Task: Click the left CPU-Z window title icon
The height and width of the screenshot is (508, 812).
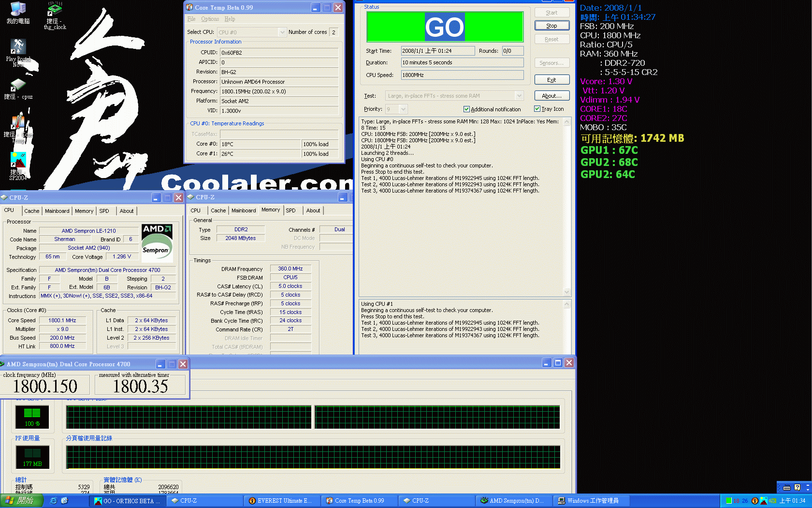Action: pyautogui.click(x=4, y=197)
